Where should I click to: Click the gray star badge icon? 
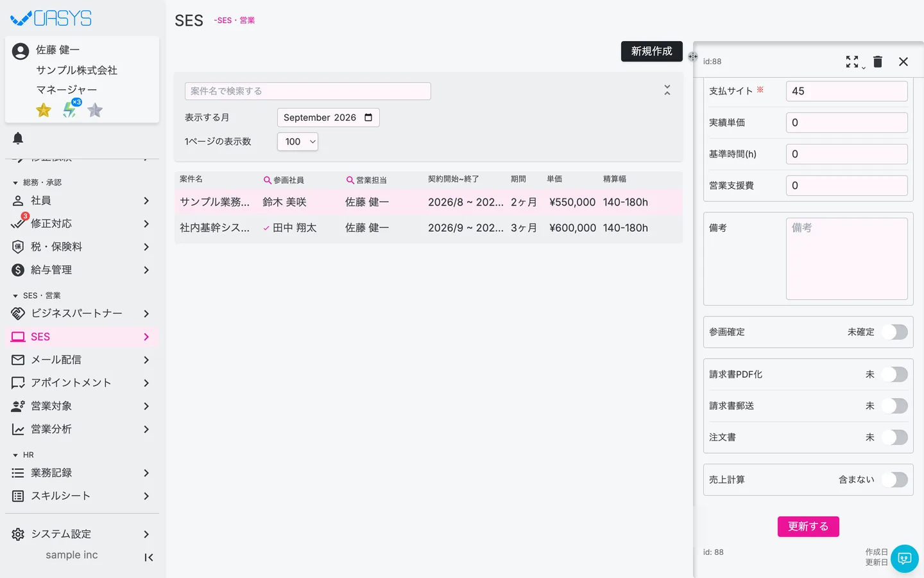95,110
